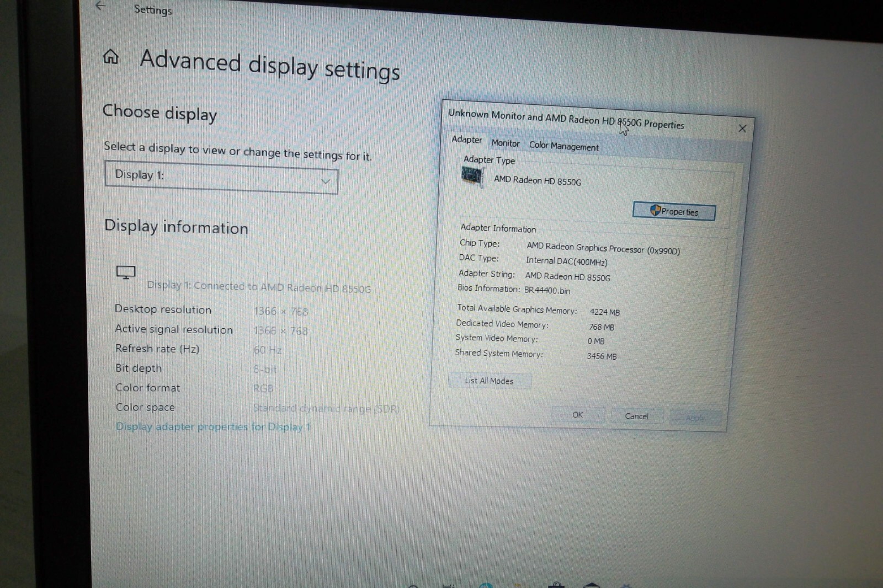The image size is (883, 588).
Task: Click 'BR44400.bin' bios value
Action: tap(547, 290)
